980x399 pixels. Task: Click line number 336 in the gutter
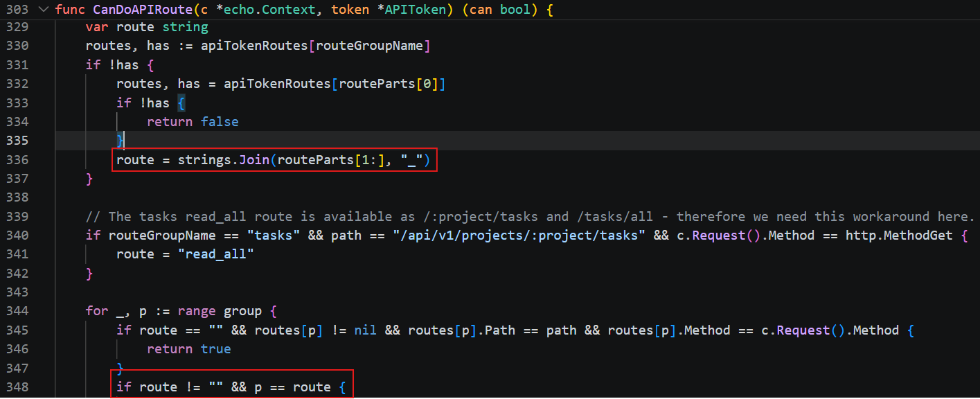pyautogui.click(x=18, y=160)
